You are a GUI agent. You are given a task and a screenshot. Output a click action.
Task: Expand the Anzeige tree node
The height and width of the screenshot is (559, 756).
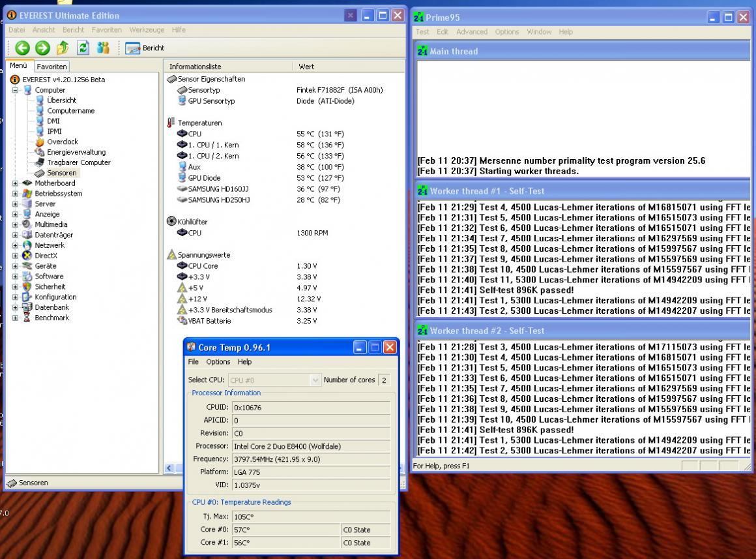pos(15,215)
